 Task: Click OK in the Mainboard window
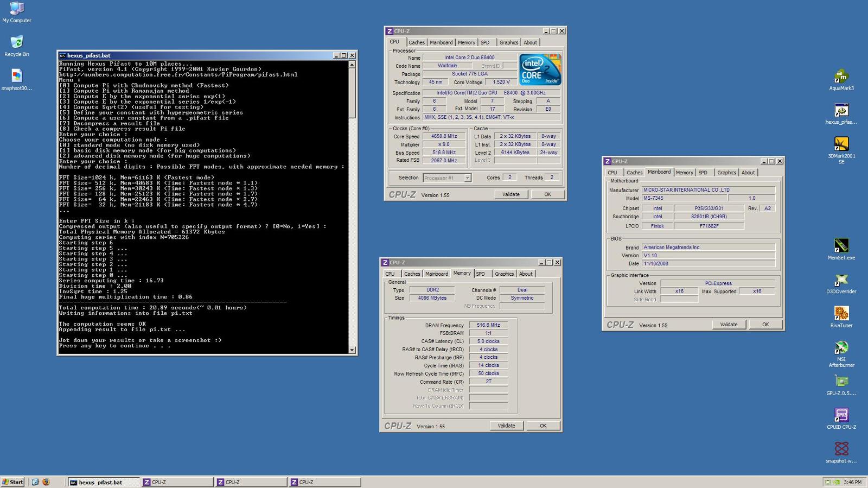(765, 325)
